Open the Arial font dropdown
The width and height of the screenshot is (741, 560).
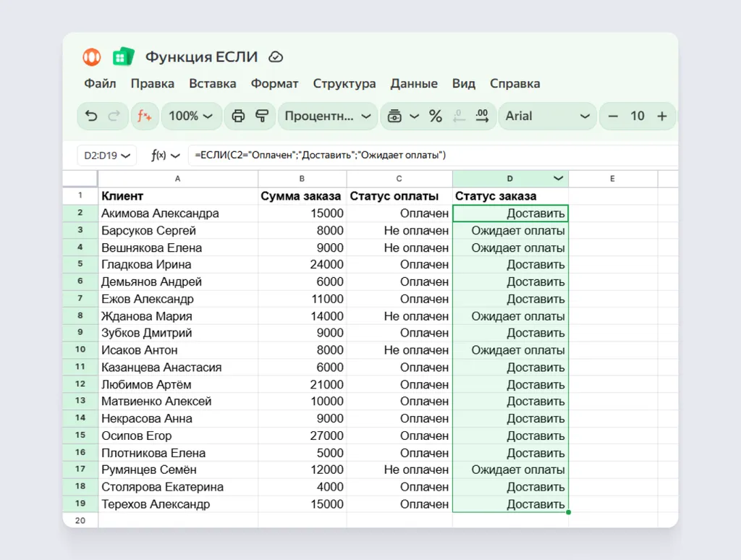coord(547,116)
